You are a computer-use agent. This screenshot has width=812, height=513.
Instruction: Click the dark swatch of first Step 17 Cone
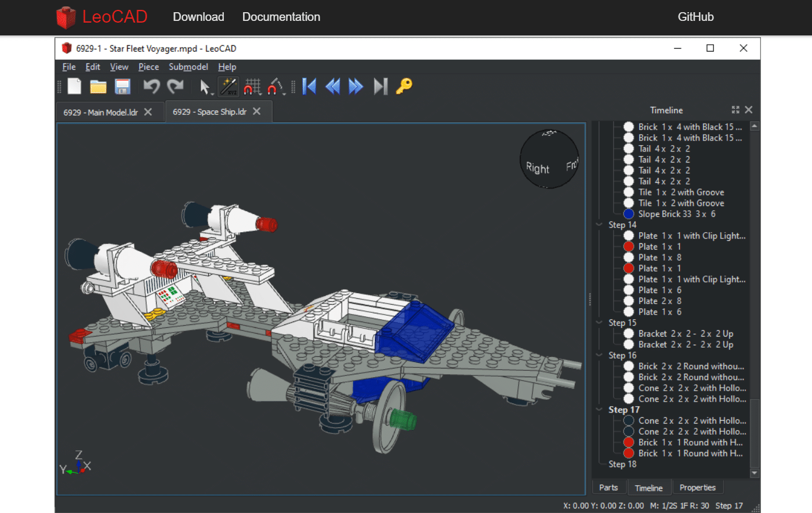click(629, 421)
